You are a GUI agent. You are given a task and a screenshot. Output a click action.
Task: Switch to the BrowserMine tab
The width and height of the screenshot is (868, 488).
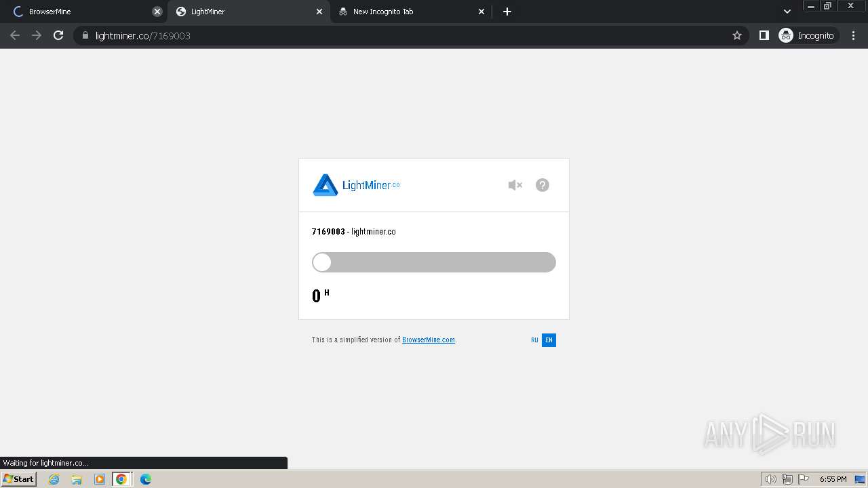83,12
